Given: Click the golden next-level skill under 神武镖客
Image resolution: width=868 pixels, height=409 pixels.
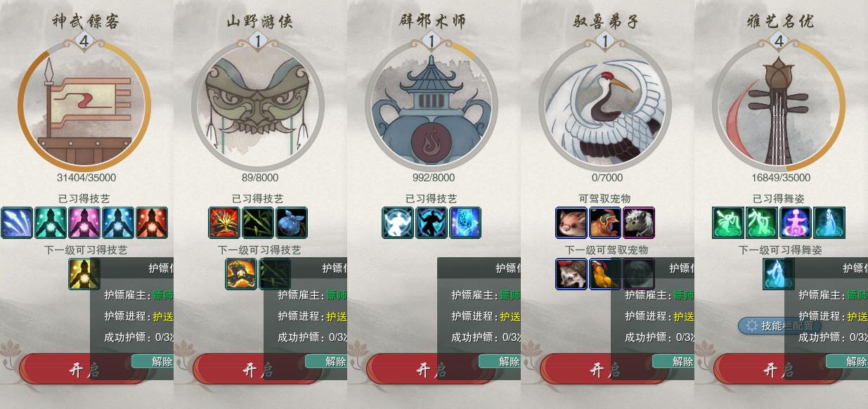Looking at the screenshot, I should [84, 274].
